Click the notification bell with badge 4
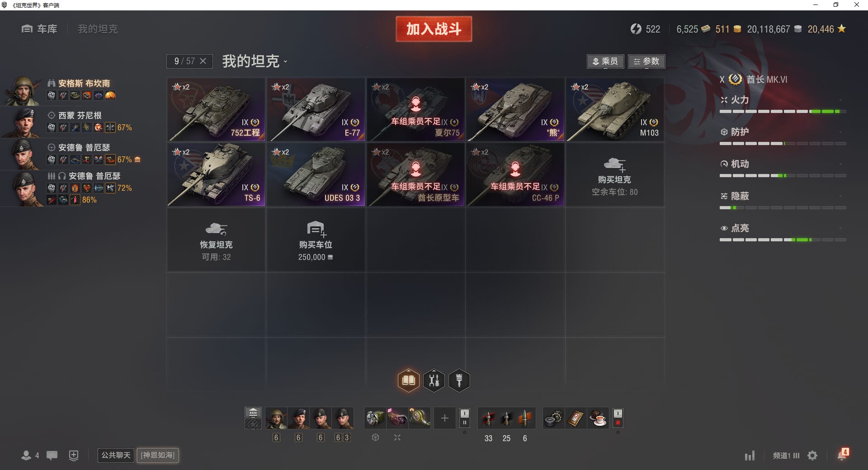Viewport: 868px width, 470px height. 843,454
